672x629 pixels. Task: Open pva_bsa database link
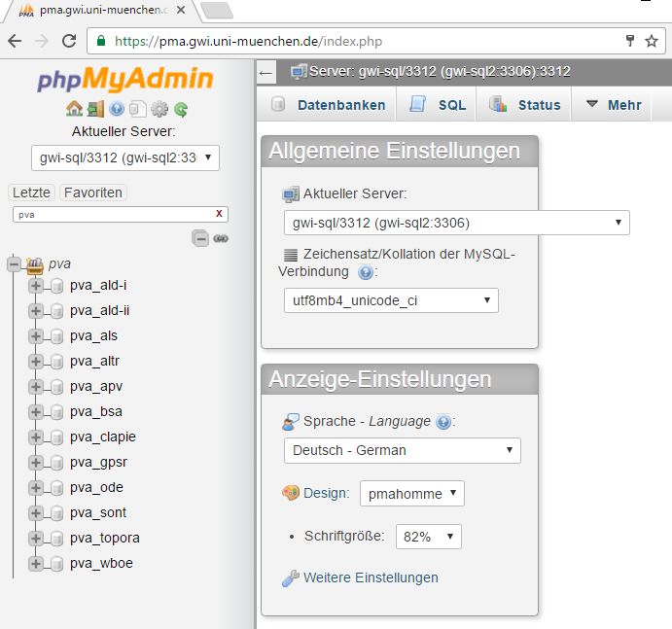[96, 412]
